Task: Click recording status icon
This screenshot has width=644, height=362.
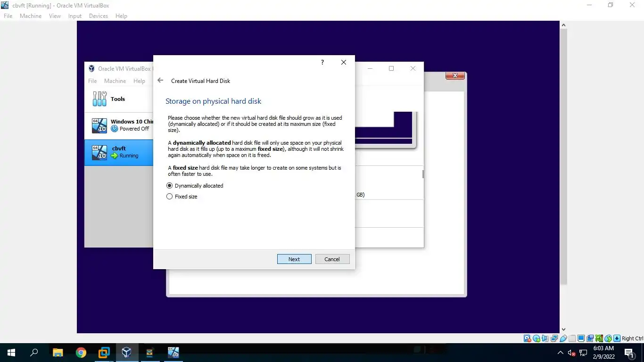Action: tap(590, 338)
